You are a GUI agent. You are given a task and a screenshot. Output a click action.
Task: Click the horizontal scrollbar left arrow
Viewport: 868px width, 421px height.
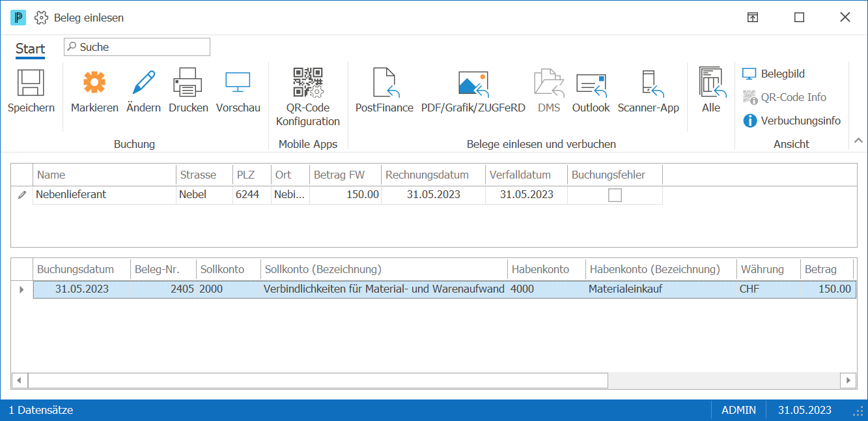click(20, 380)
